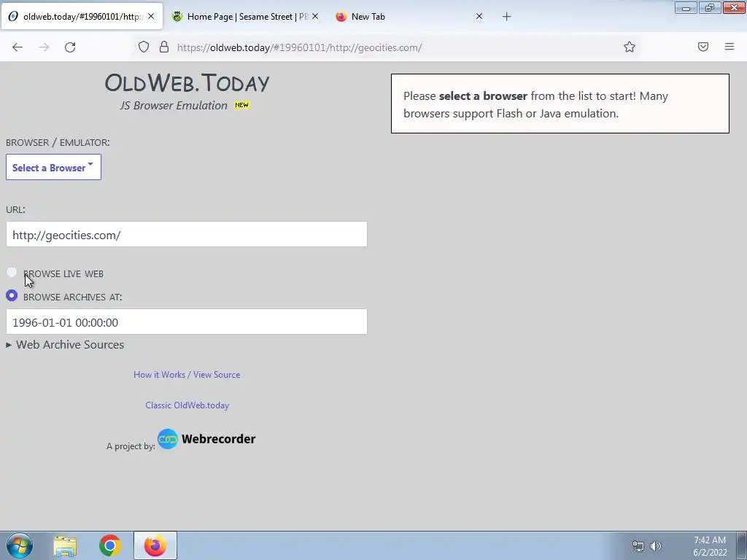This screenshot has height=560, width=747.
Task: Click the 'Please select a browser' notice text
Action: click(x=535, y=104)
